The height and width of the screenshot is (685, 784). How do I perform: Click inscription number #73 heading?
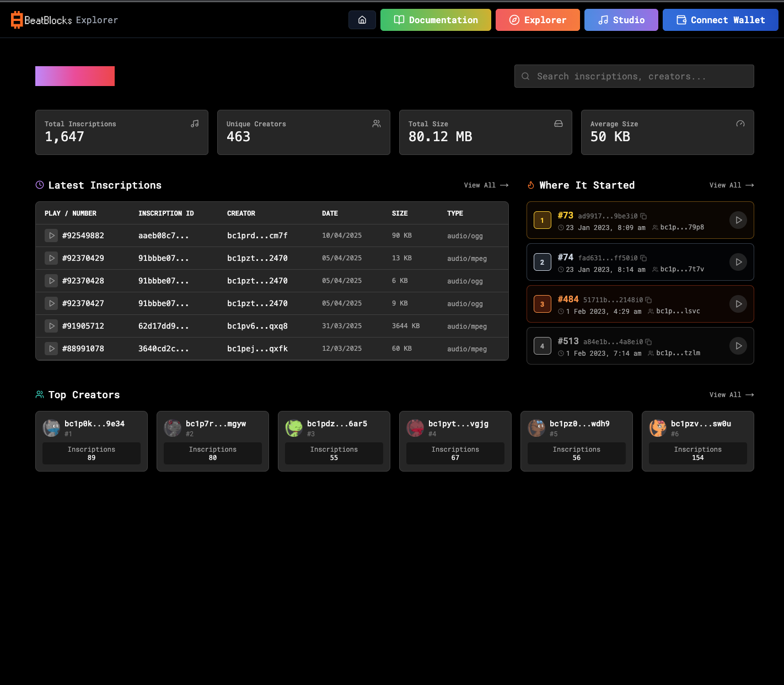[x=566, y=216]
